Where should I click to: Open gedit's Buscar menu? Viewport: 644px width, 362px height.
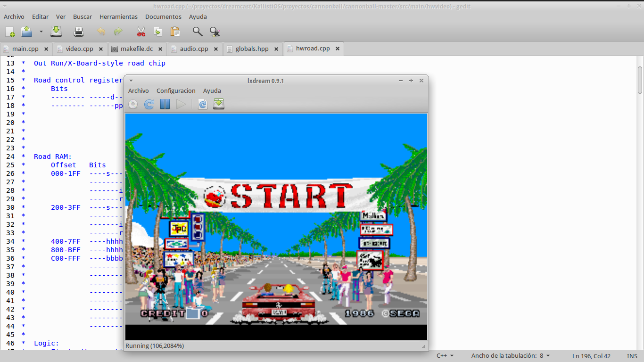83,16
